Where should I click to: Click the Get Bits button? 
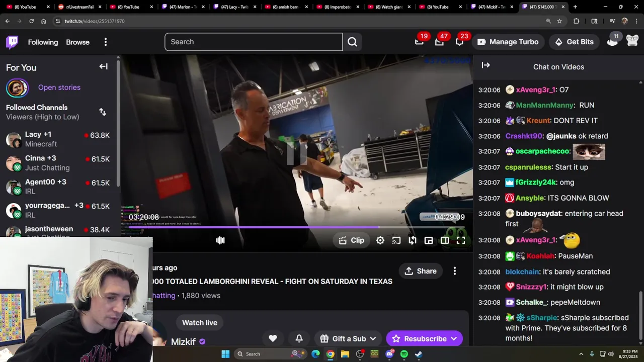pyautogui.click(x=574, y=42)
